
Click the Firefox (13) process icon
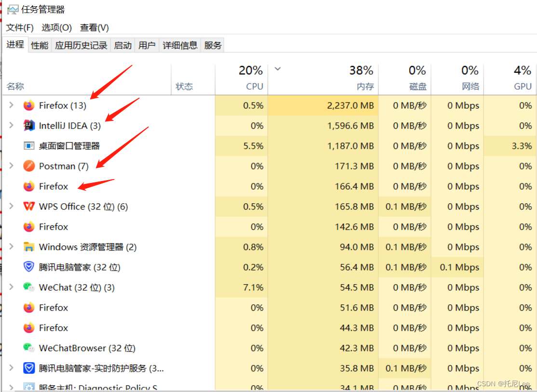(29, 105)
